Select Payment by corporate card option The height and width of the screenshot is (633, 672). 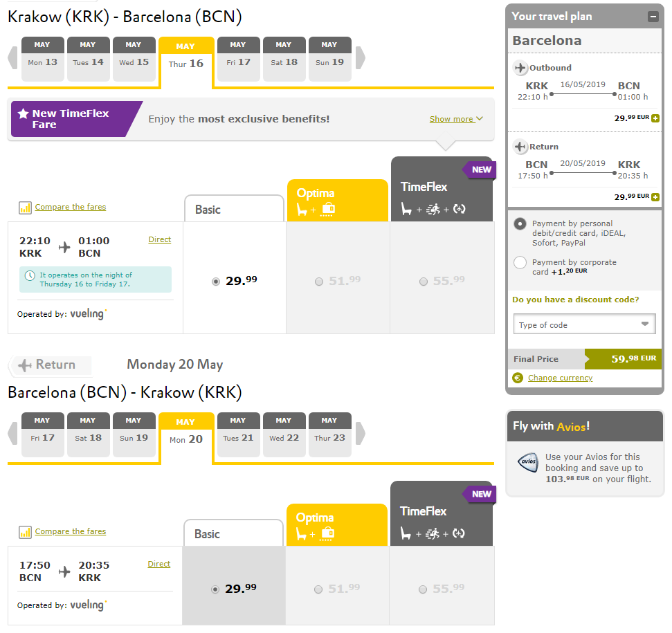tap(520, 262)
